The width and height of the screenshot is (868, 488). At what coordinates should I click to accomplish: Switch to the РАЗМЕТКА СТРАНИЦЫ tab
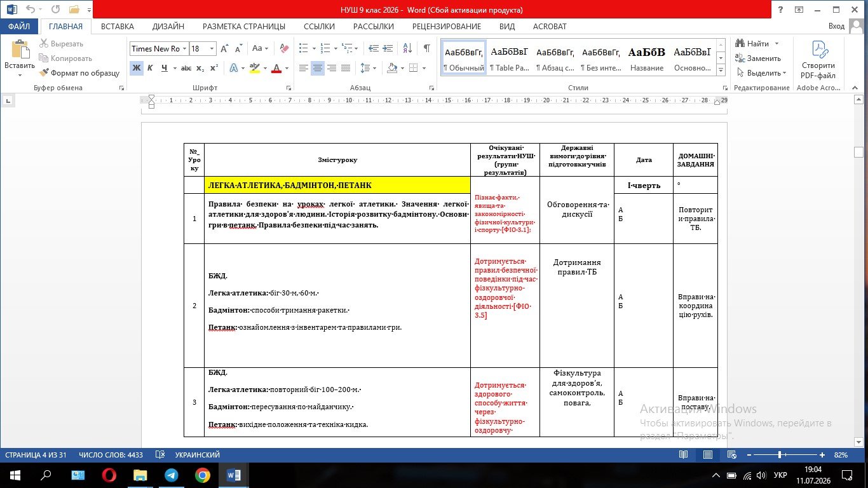click(x=244, y=27)
